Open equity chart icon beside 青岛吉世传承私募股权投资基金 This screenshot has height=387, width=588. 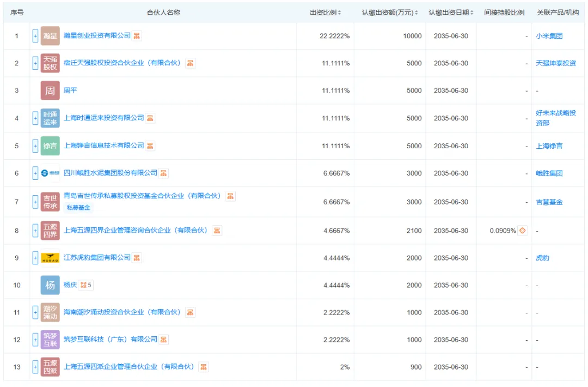(230, 196)
